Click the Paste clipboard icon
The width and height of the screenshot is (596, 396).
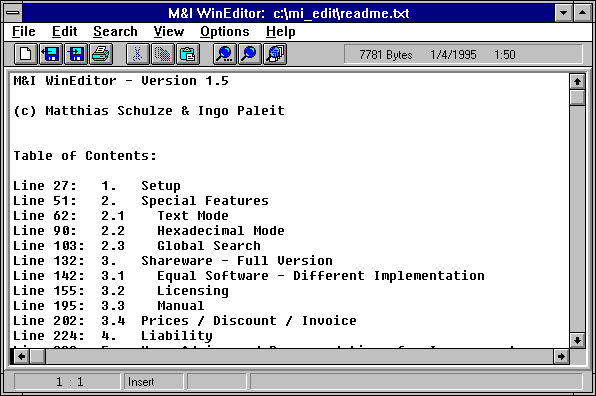(188, 54)
